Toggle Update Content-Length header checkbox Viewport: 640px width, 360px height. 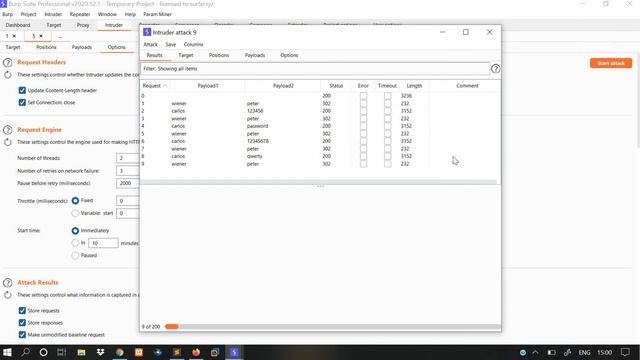22,91
